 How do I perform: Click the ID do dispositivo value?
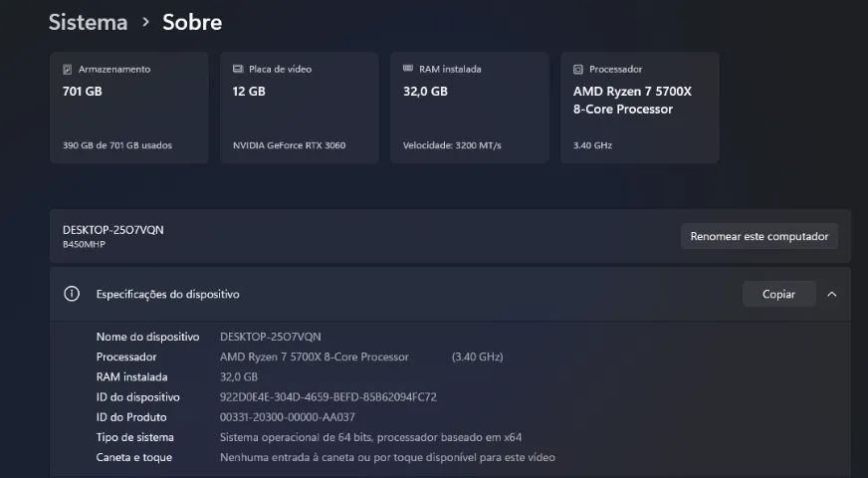point(328,397)
